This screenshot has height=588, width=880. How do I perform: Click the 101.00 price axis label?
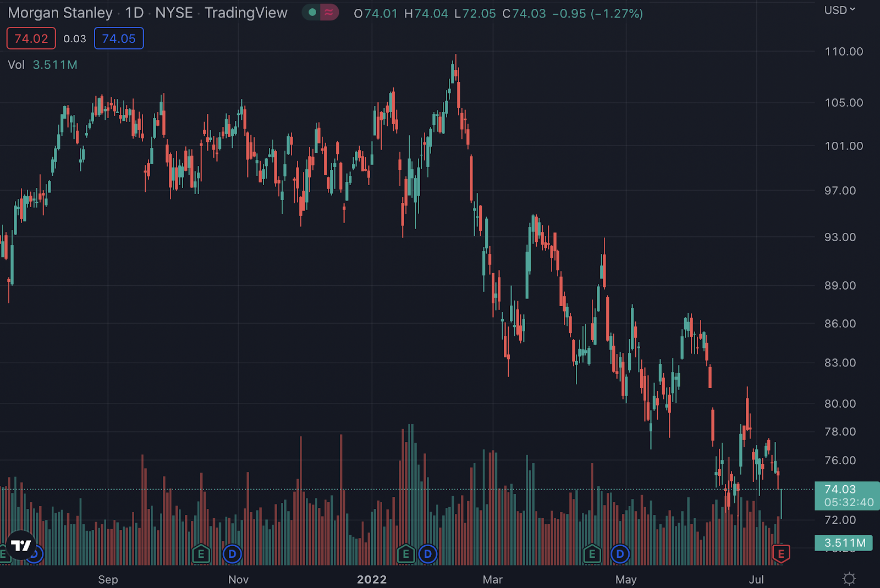pos(844,146)
